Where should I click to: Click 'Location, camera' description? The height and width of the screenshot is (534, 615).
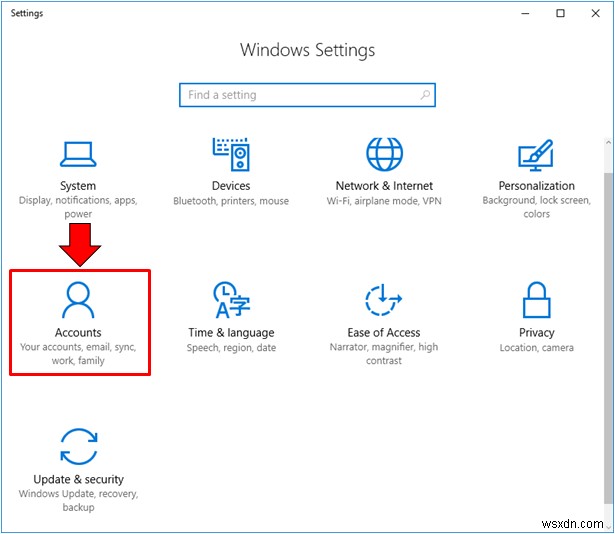(x=536, y=348)
